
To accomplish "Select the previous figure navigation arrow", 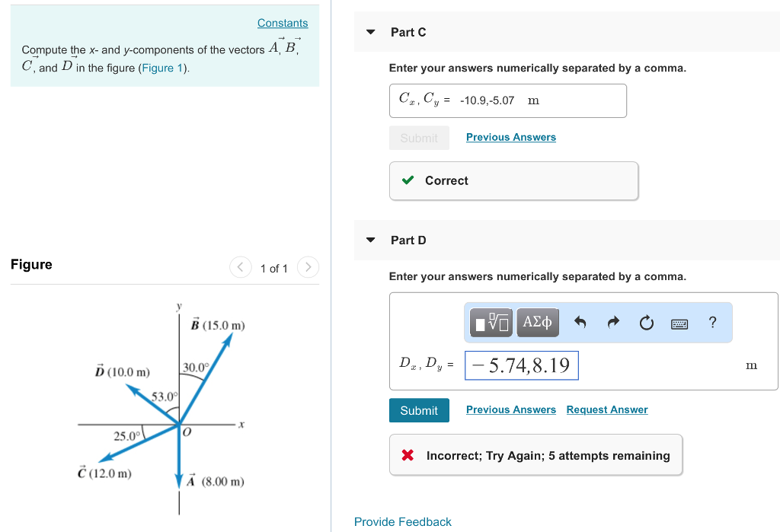I will pos(240,267).
